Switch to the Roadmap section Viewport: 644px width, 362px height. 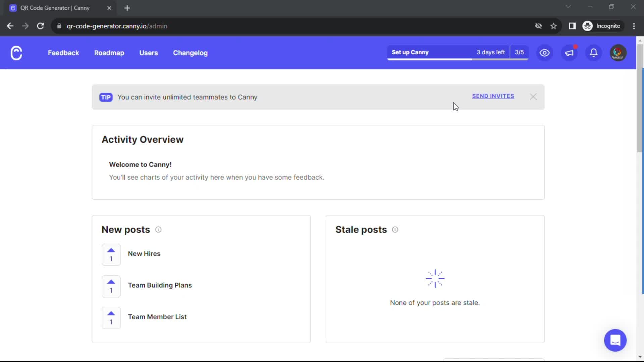pyautogui.click(x=109, y=53)
